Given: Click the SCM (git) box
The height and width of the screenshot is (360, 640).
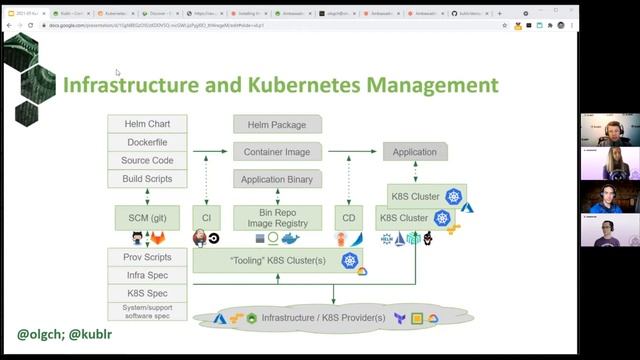Looking at the screenshot, I should [147, 218].
